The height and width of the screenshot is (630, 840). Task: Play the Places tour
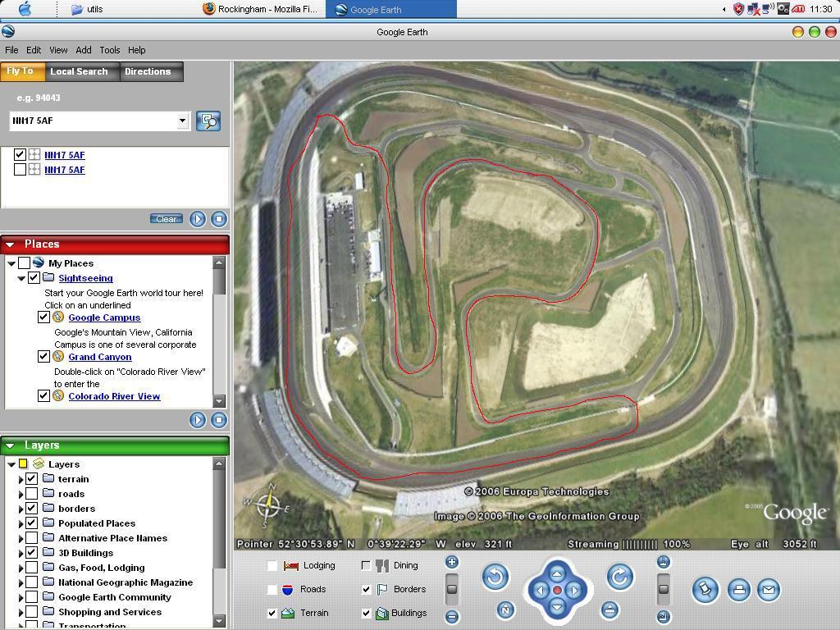pos(198,420)
